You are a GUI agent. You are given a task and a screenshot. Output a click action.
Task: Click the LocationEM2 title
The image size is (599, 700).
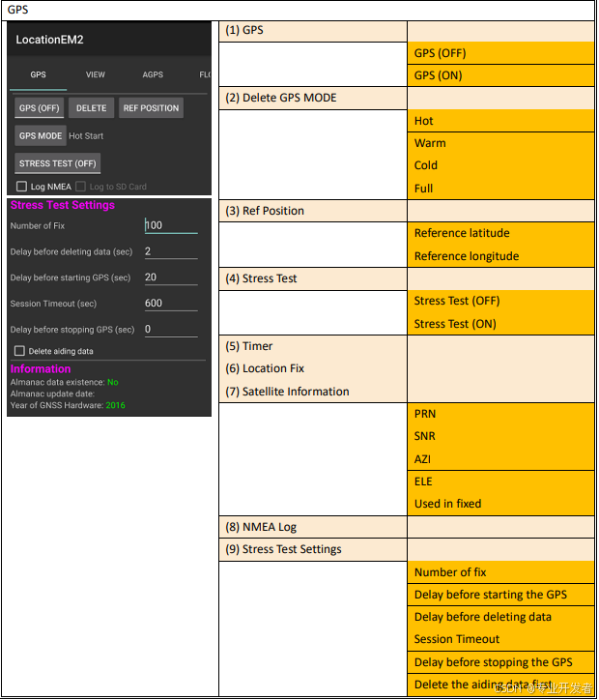[x=49, y=40]
